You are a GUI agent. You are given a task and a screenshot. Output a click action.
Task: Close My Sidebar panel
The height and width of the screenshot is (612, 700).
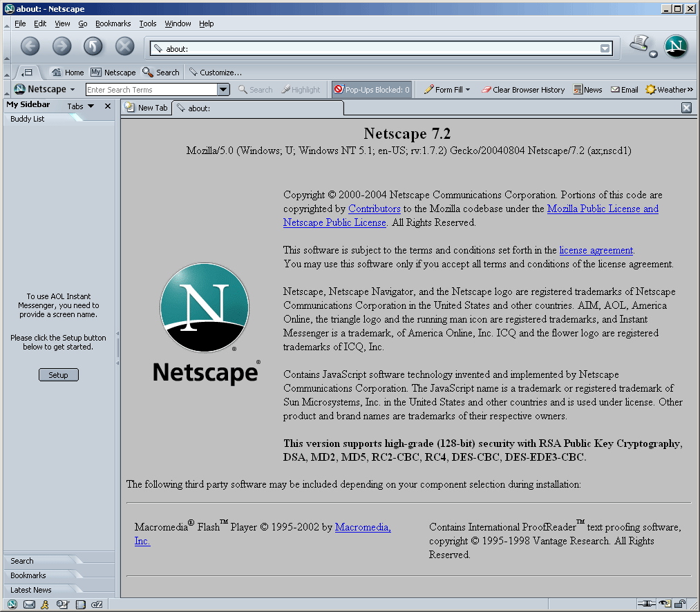[x=108, y=106]
